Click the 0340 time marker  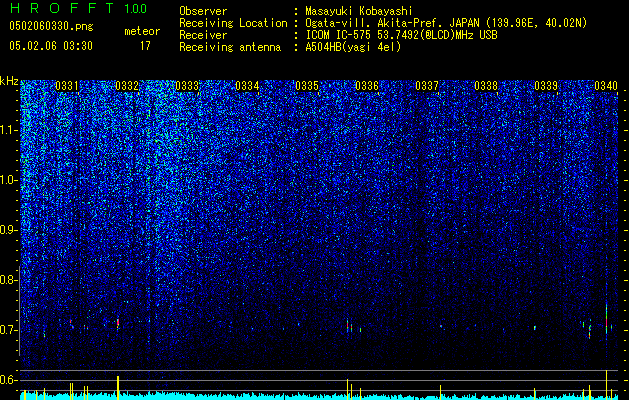pos(606,86)
